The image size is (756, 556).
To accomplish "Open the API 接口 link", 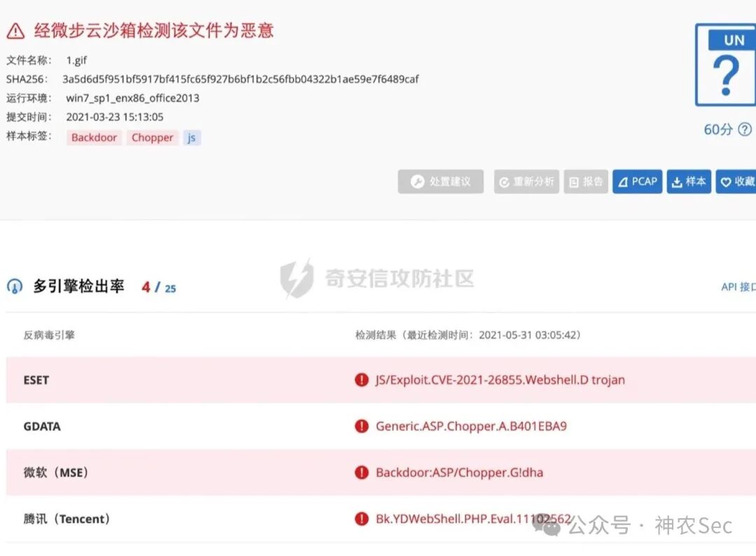I will tap(738, 287).
